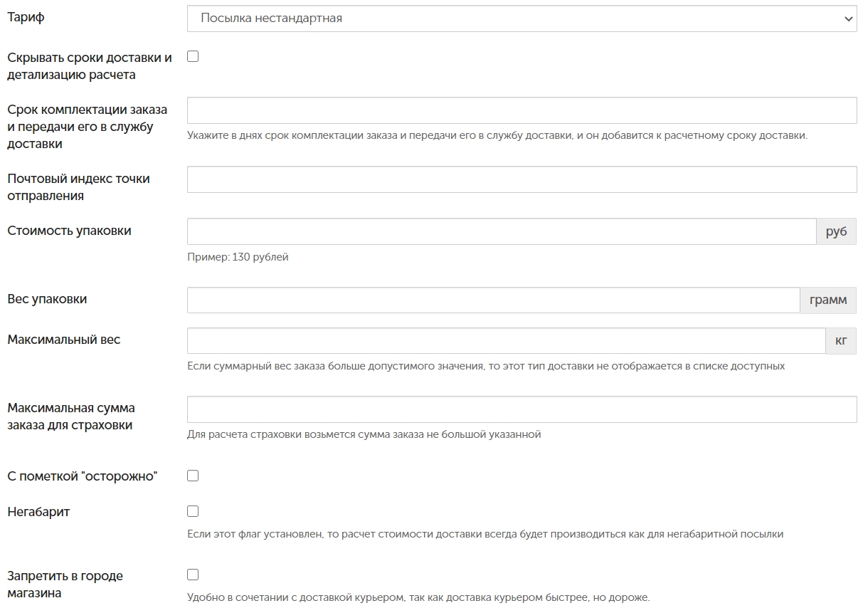Viewport: 868px width, 613px height.
Task: Select the Стоимость упаковки input field
Action: (x=502, y=231)
